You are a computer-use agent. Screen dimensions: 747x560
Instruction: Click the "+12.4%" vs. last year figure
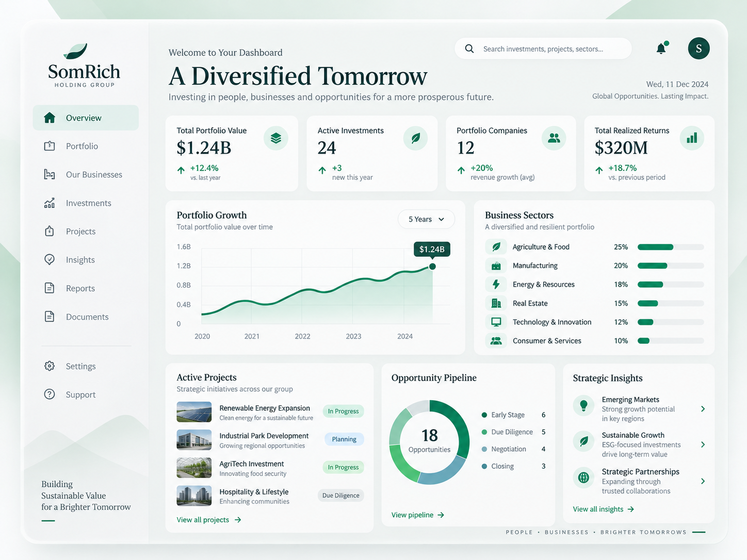[204, 168]
